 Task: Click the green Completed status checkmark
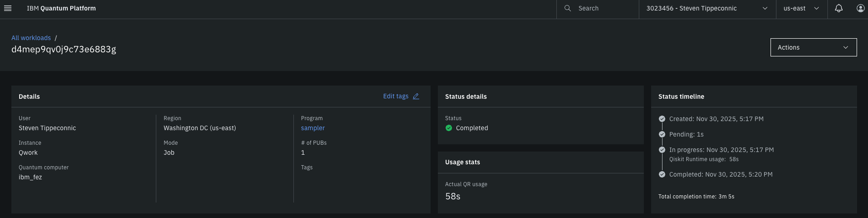449,128
